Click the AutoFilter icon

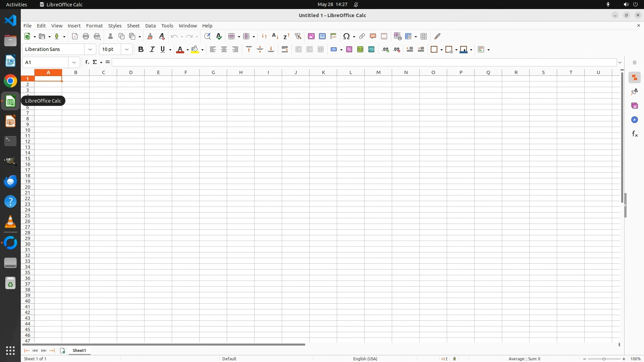pos(298,36)
